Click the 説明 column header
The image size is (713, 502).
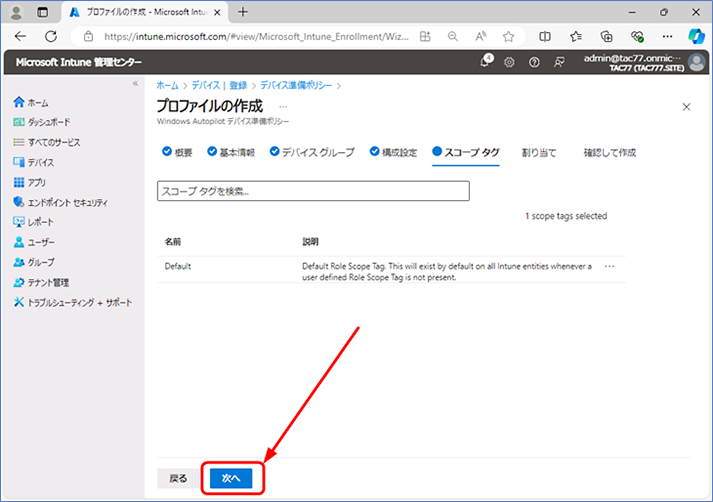[x=311, y=242]
